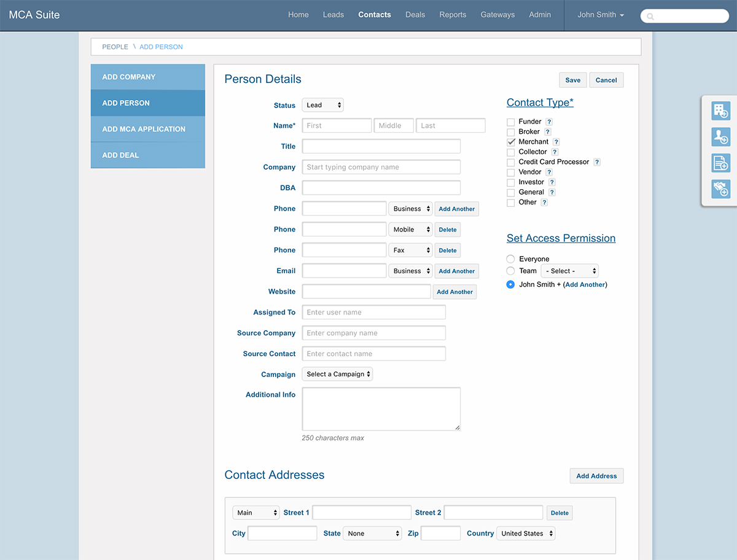The width and height of the screenshot is (737, 560).
Task: Open help icon next to Credit Card Processor
Action: pyautogui.click(x=596, y=162)
